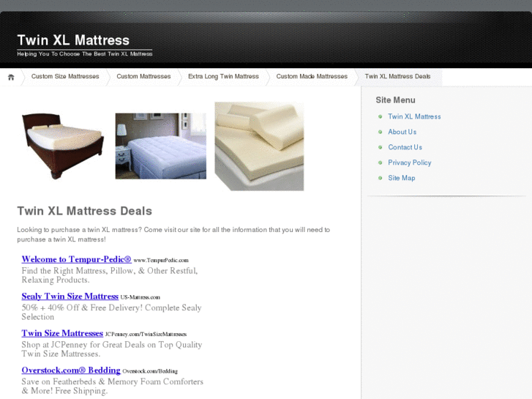Click the memory foam pillow topper image
Image resolution: width=532 pixels, height=399 pixels.
click(x=259, y=146)
